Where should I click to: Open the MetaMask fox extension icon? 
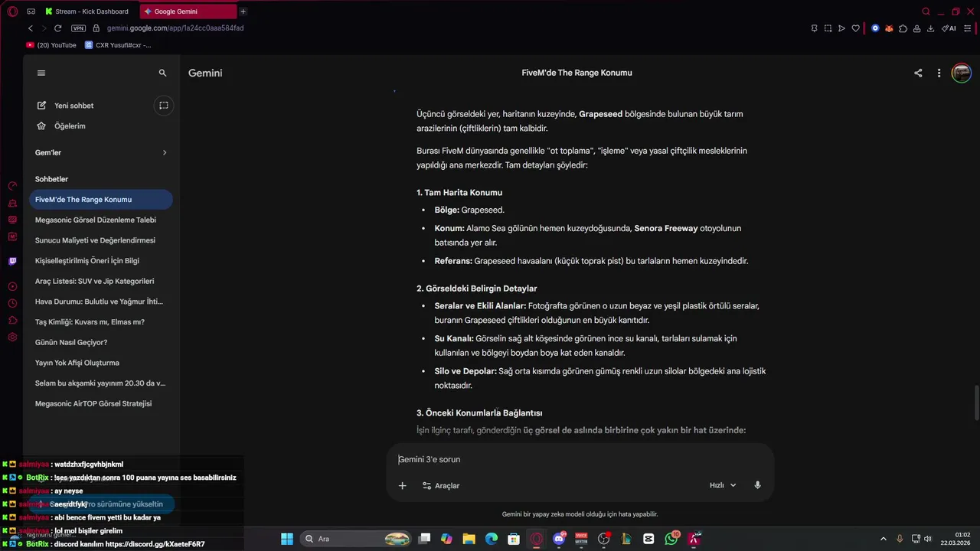(889, 28)
